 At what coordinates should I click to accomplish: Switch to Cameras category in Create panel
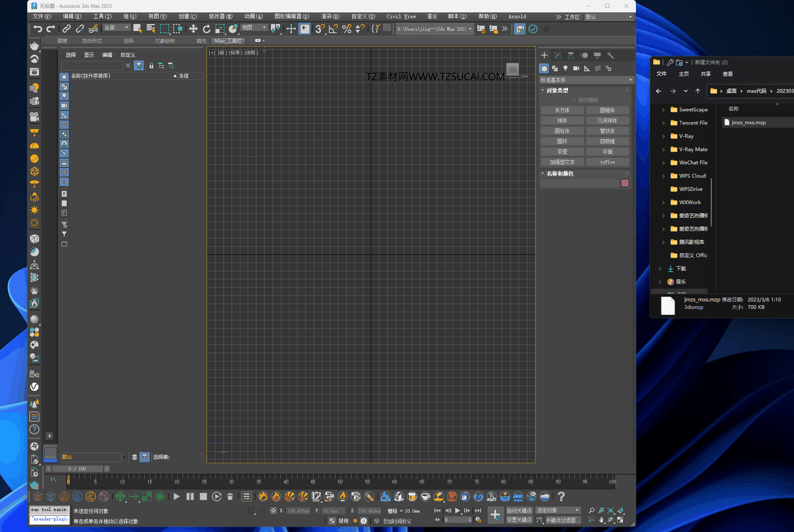click(576, 68)
